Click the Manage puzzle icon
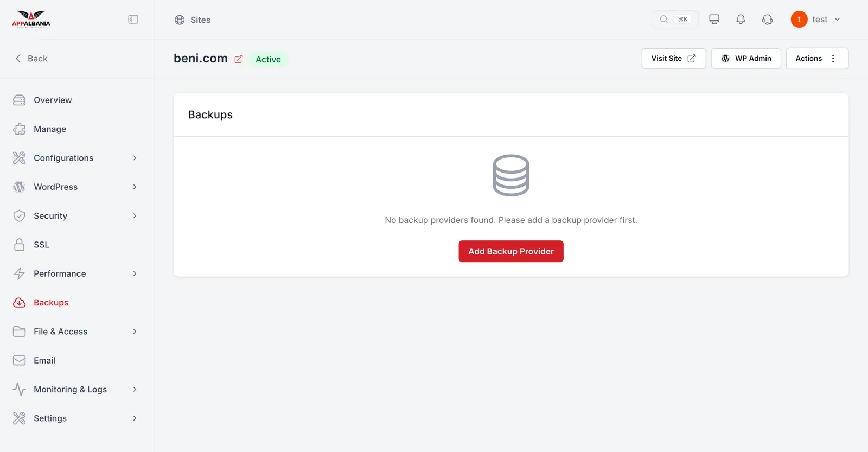Screen dimensions: 868x452 coord(20,129)
